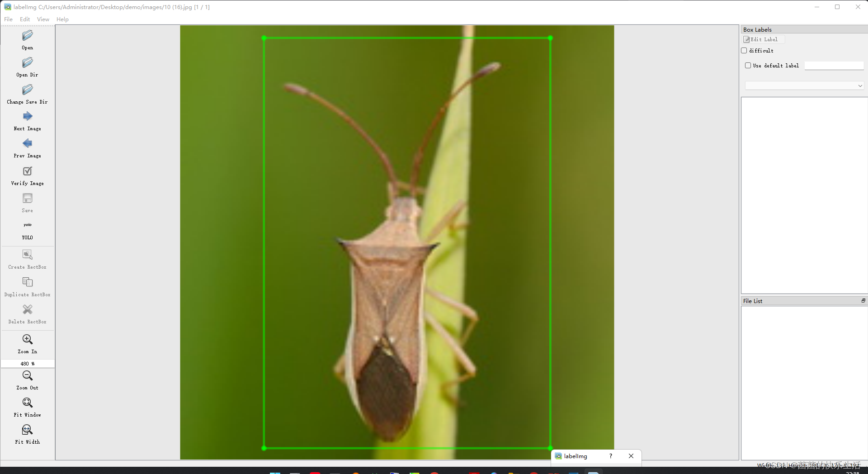Click the Edit Label button
868x474 pixels.
(x=763, y=39)
